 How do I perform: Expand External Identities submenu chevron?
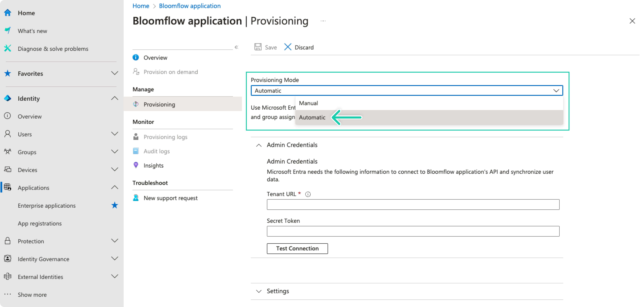point(114,276)
